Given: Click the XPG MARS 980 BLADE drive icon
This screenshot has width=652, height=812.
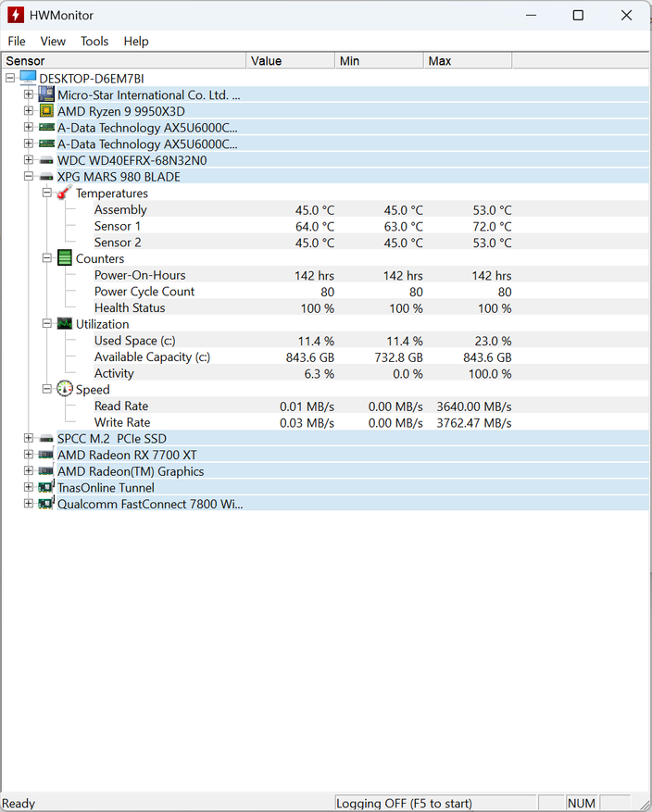Looking at the screenshot, I should pos(46,177).
